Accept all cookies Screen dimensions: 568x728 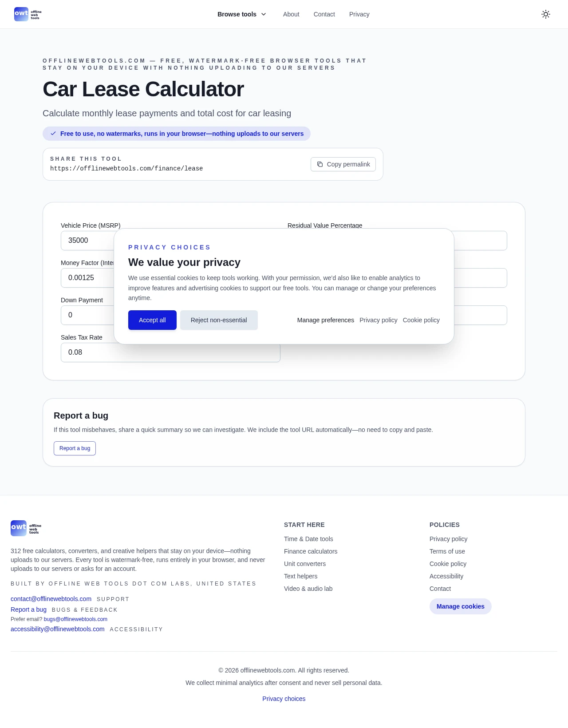[x=152, y=320]
